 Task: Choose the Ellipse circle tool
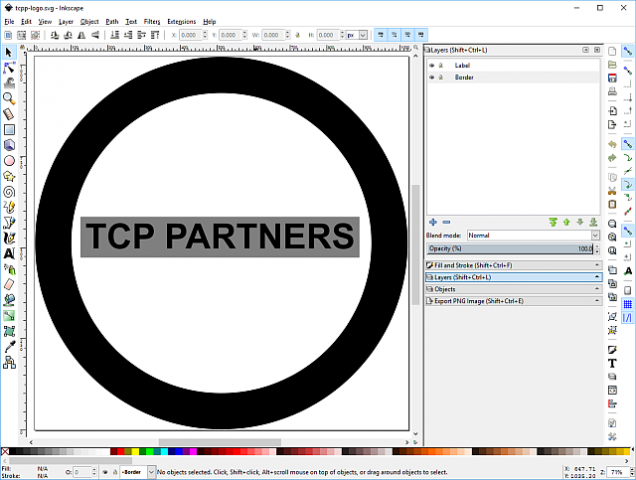click(9, 160)
